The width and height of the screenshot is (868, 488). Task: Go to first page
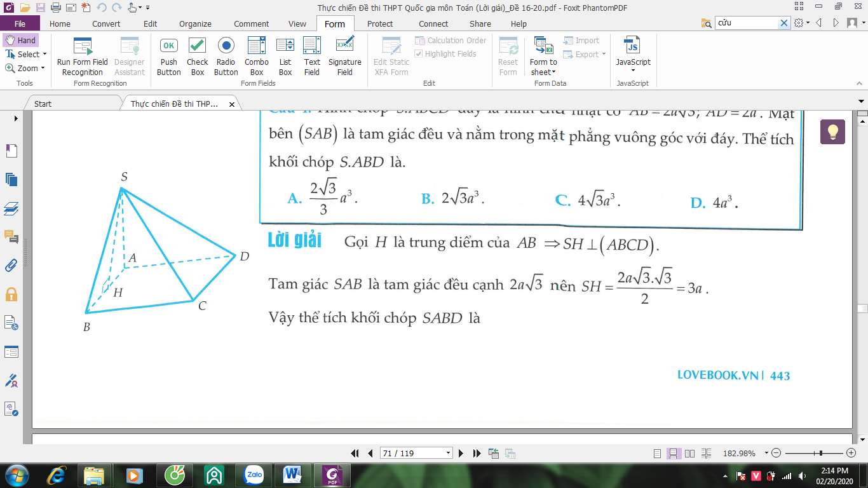355,453
